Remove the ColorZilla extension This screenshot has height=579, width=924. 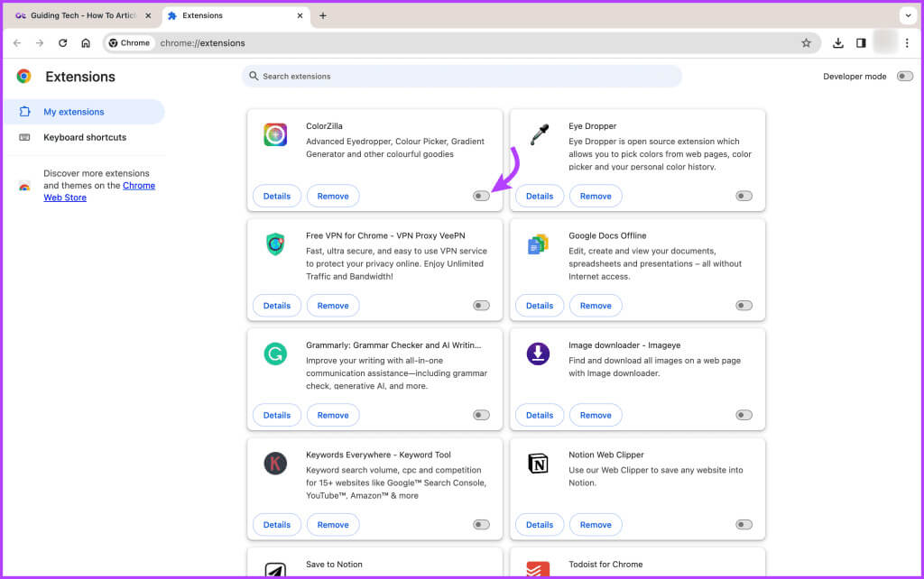point(333,196)
